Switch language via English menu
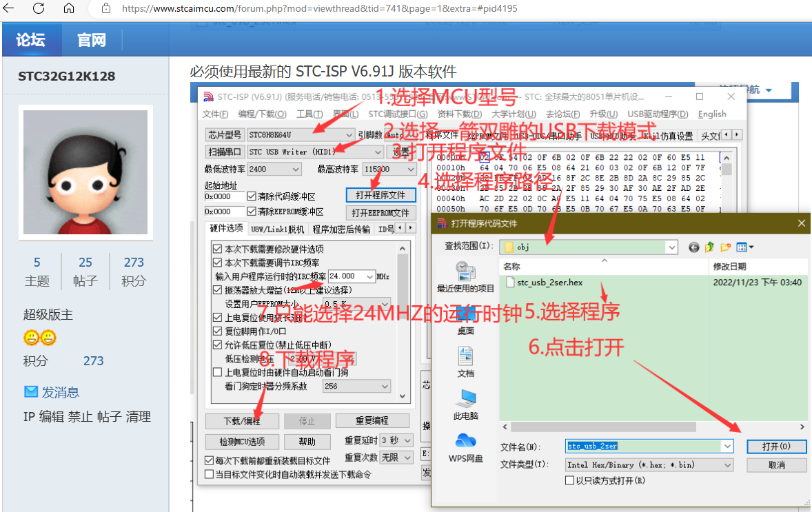 (x=712, y=114)
